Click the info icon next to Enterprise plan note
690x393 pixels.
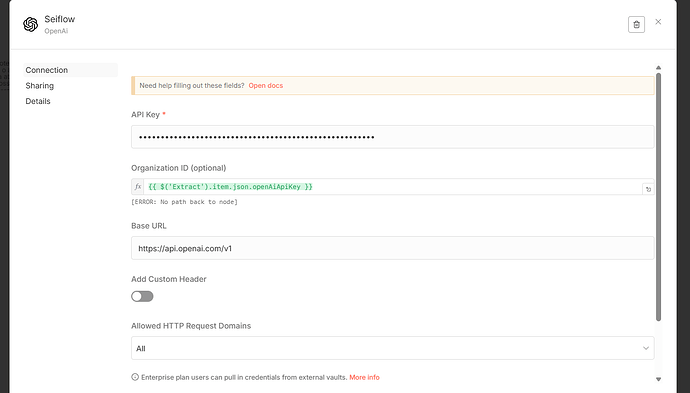[135, 377]
